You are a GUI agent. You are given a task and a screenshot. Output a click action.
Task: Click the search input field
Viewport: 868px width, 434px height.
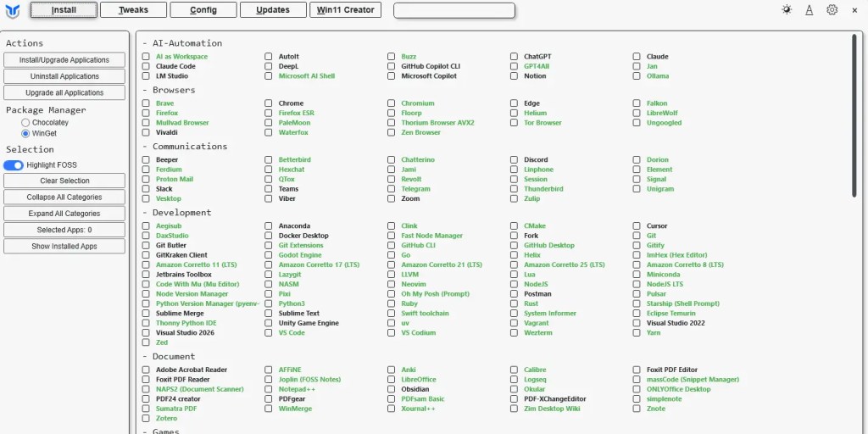[454, 10]
